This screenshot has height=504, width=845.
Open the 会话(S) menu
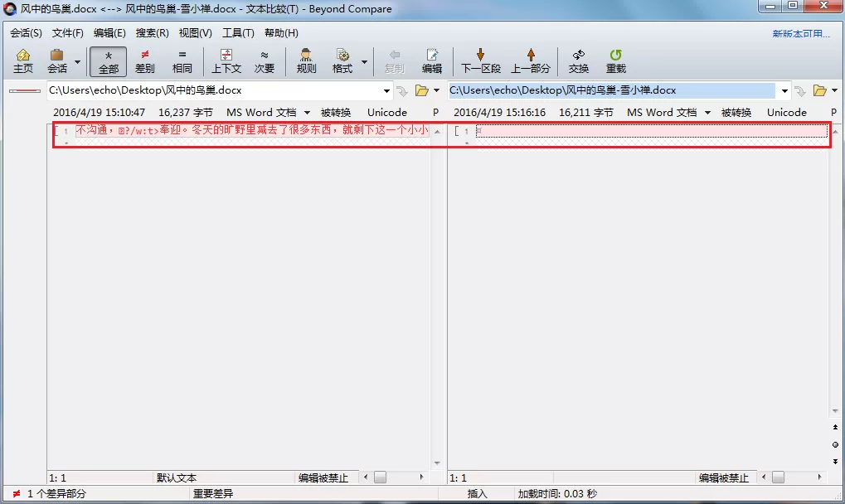point(26,33)
